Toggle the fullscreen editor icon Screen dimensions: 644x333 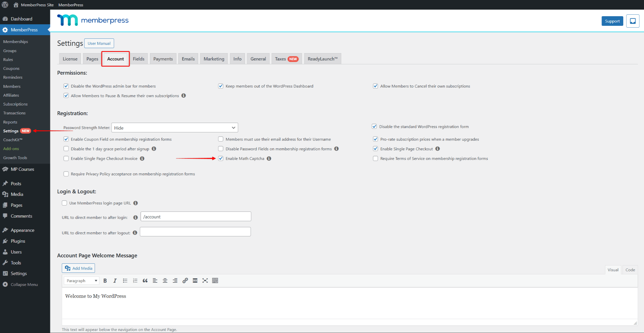coord(205,281)
